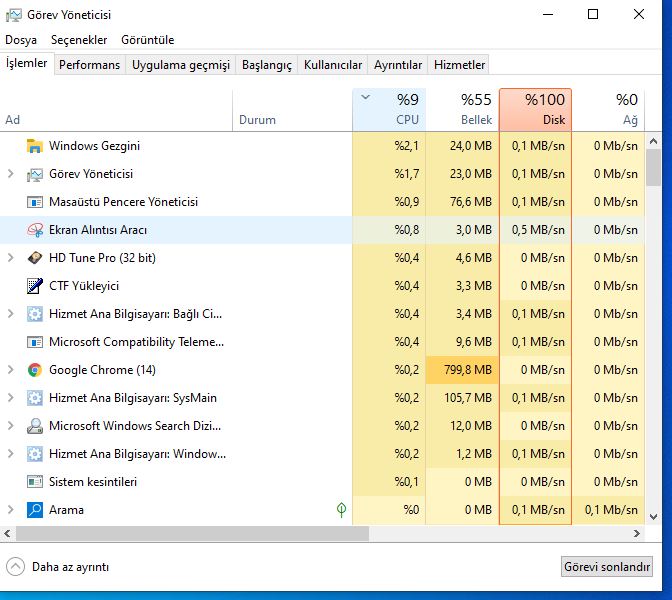This screenshot has height=600, width=672.
Task: Click the Görev Yöneticisi process icon
Action: coord(35,174)
